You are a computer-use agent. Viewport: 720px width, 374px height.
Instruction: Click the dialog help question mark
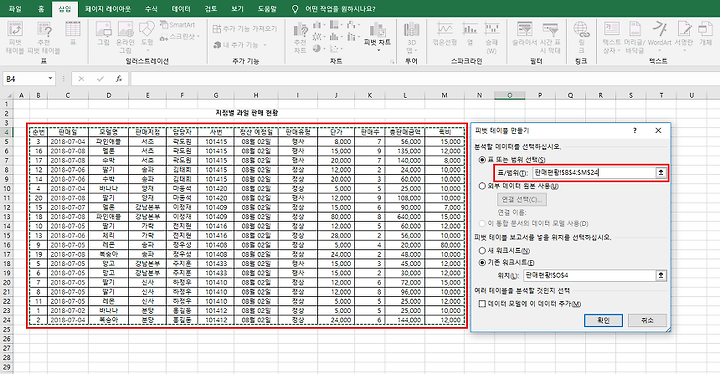pos(635,130)
